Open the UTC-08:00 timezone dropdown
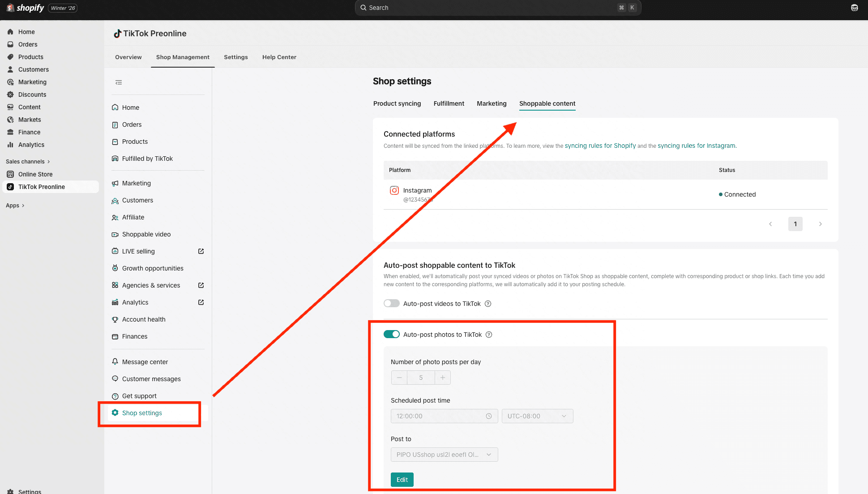The image size is (868, 494). click(537, 416)
